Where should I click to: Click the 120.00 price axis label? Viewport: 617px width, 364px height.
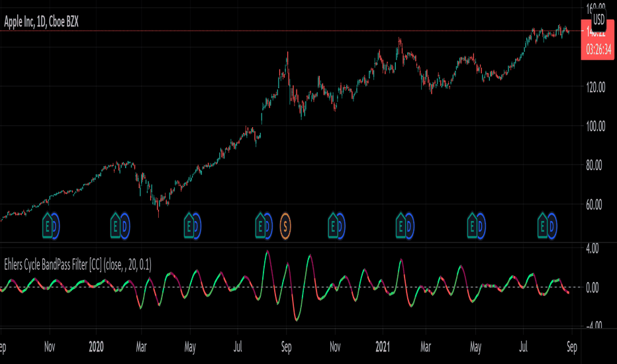tap(595, 87)
